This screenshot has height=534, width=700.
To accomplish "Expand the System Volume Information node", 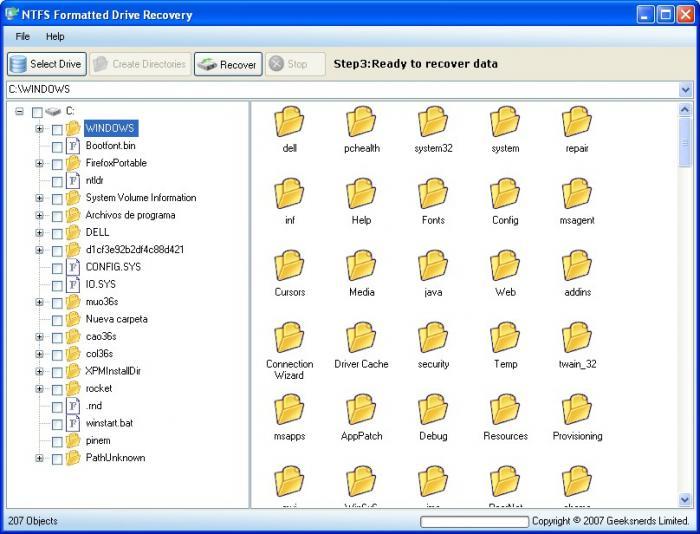I will [39, 198].
